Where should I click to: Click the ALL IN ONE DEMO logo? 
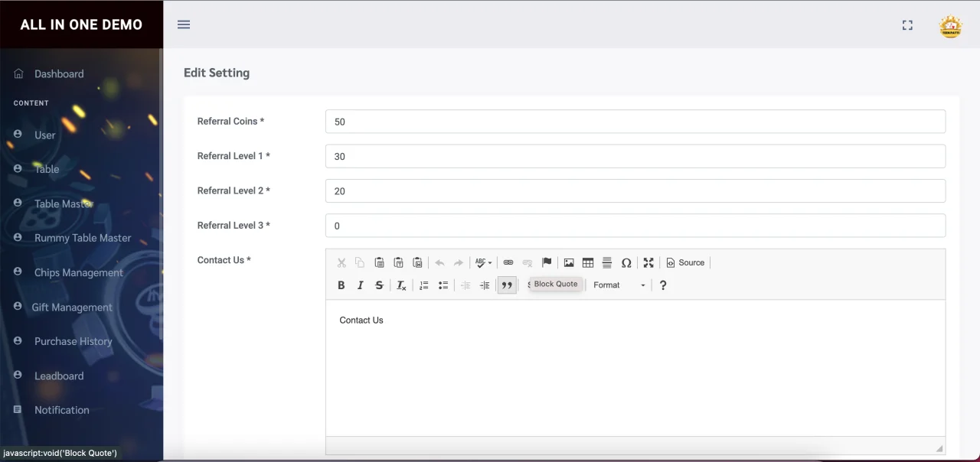click(x=81, y=24)
